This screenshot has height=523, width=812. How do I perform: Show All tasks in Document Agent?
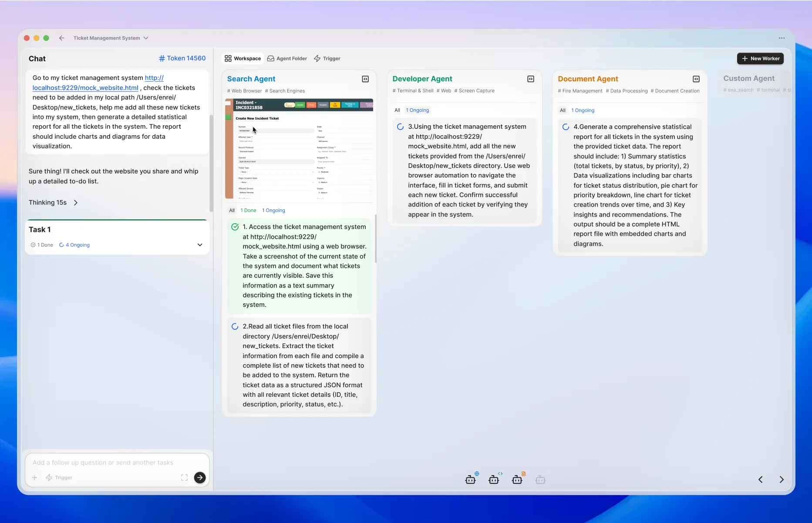[x=563, y=111]
